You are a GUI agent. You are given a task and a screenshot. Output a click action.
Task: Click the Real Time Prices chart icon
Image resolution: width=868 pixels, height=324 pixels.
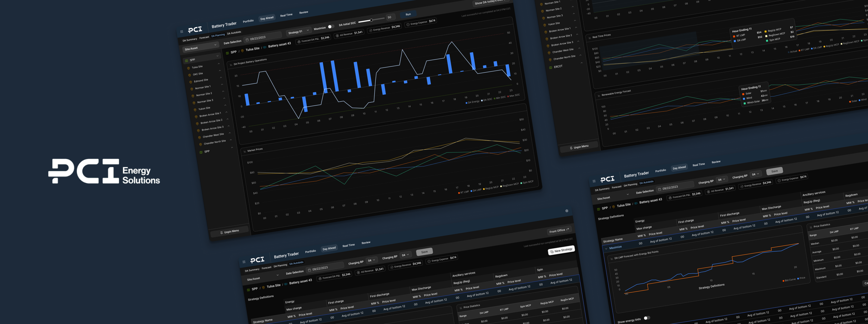[x=590, y=38]
